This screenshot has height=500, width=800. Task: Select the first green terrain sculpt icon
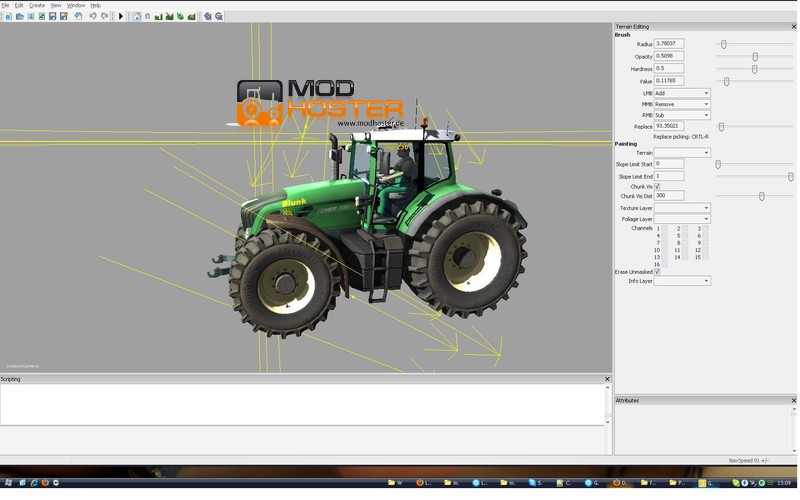(158, 17)
